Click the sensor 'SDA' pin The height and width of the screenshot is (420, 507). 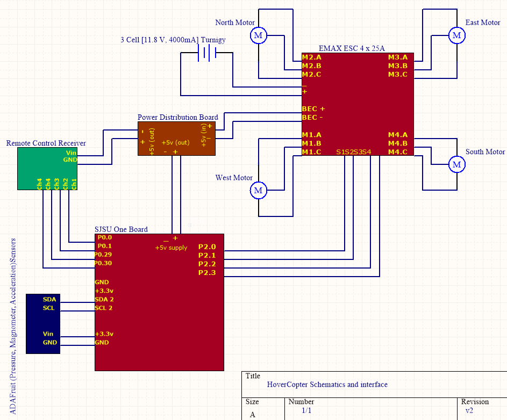coord(49,300)
